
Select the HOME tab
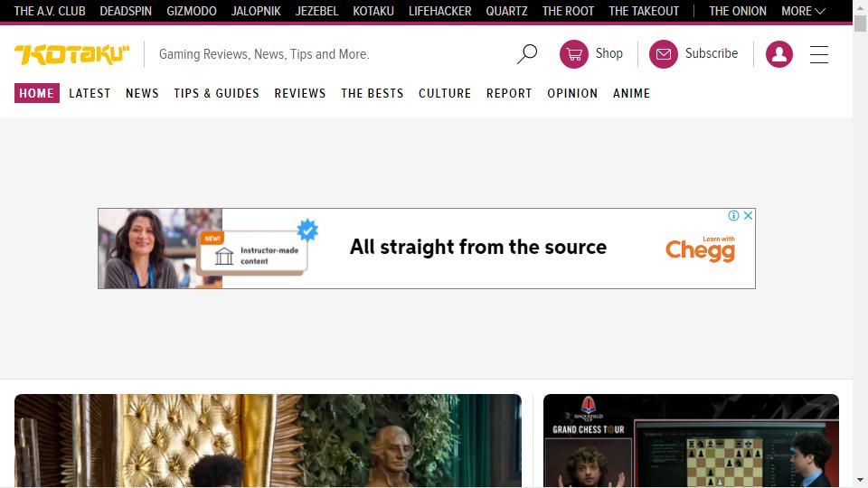pyautogui.click(x=36, y=93)
